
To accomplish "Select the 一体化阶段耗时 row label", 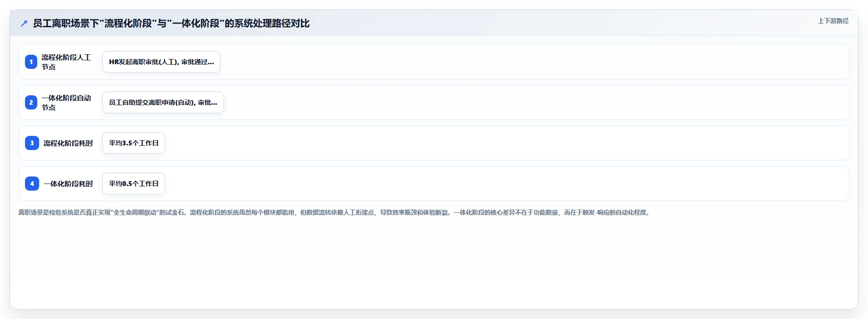I will pyautogui.click(x=68, y=184).
